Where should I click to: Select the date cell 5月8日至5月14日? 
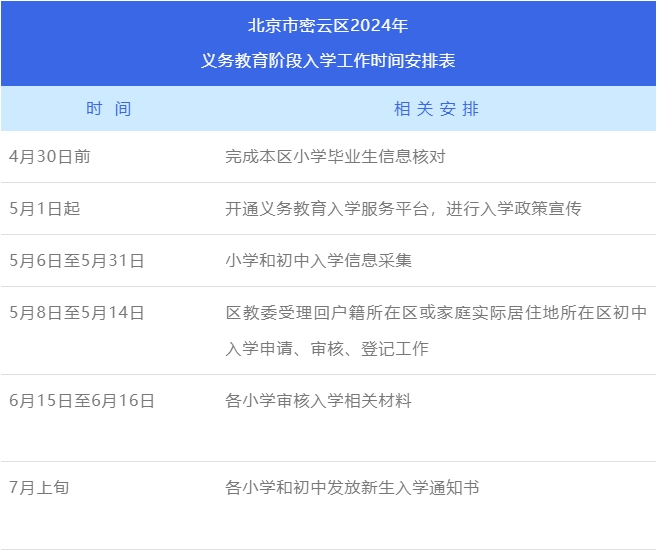(x=77, y=313)
